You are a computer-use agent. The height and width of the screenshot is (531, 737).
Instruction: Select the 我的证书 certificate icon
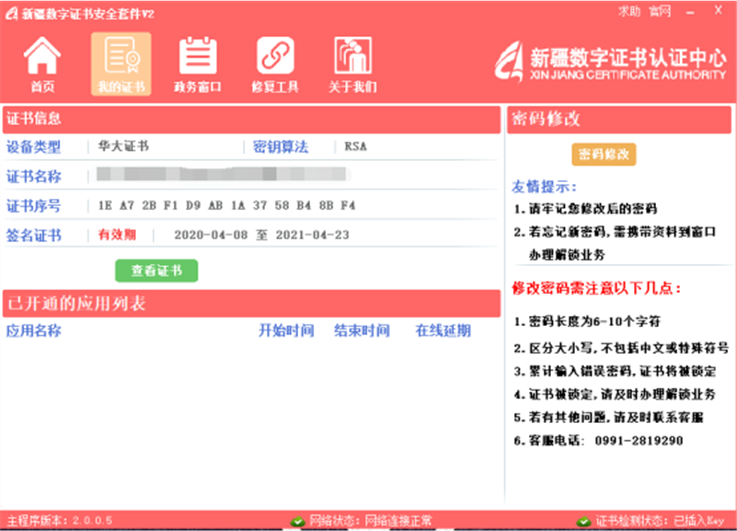tap(121, 56)
